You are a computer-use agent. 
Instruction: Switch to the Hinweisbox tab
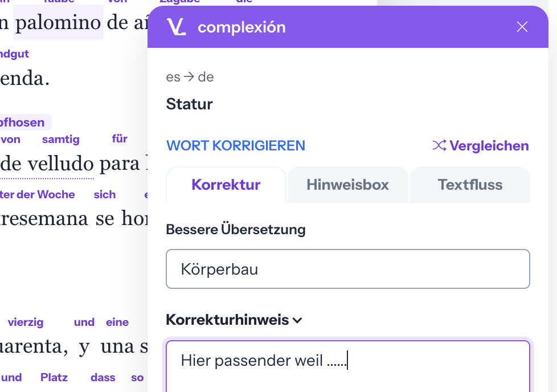(348, 185)
